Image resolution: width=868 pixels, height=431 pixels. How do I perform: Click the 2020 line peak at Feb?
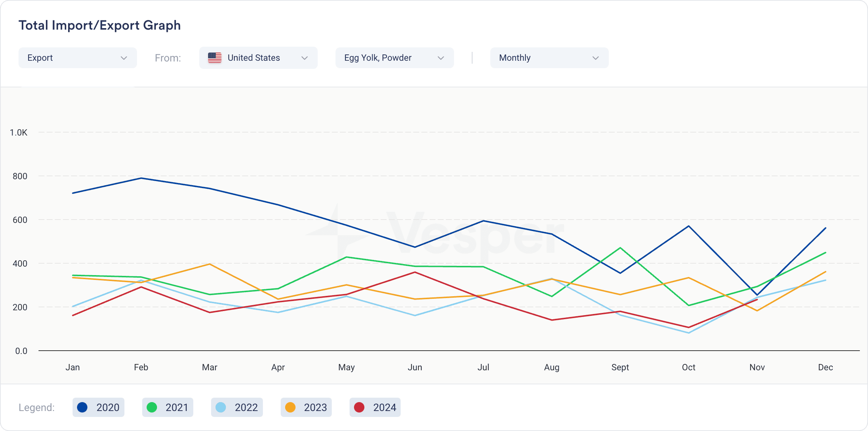click(141, 178)
